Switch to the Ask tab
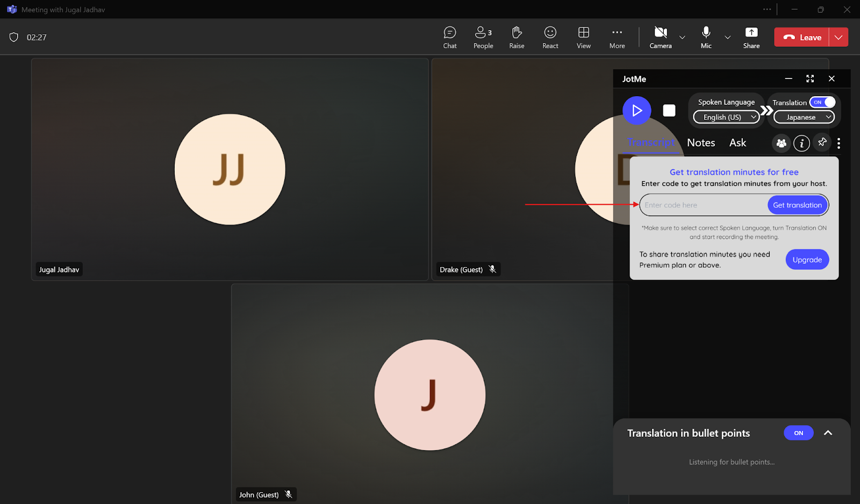The image size is (860, 504). tap(737, 142)
